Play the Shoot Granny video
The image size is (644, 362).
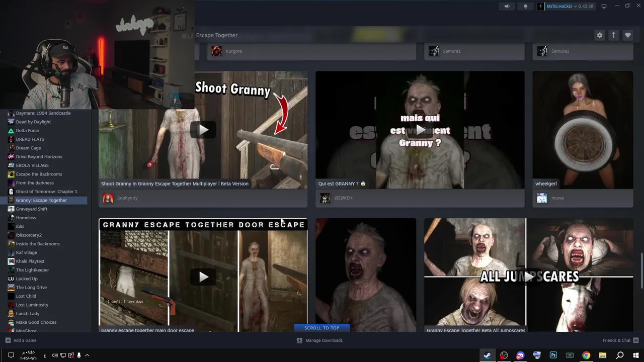(203, 130)
